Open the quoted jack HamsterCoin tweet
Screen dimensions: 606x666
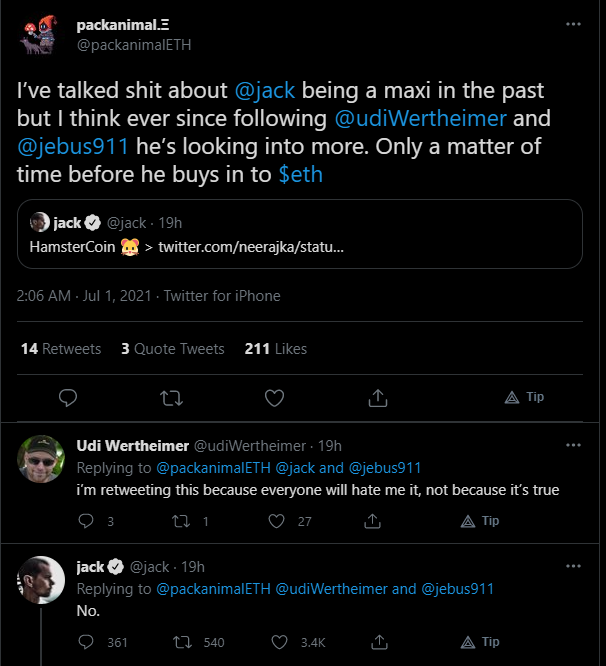pyautogui.click(x=300, y=234)
